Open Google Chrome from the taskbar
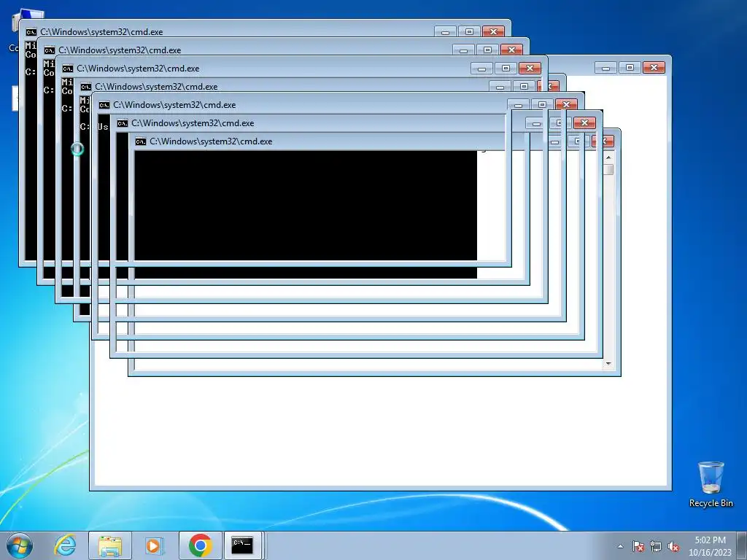The height and width of the screenshot is (560, 747). click(x=200, y=545)
